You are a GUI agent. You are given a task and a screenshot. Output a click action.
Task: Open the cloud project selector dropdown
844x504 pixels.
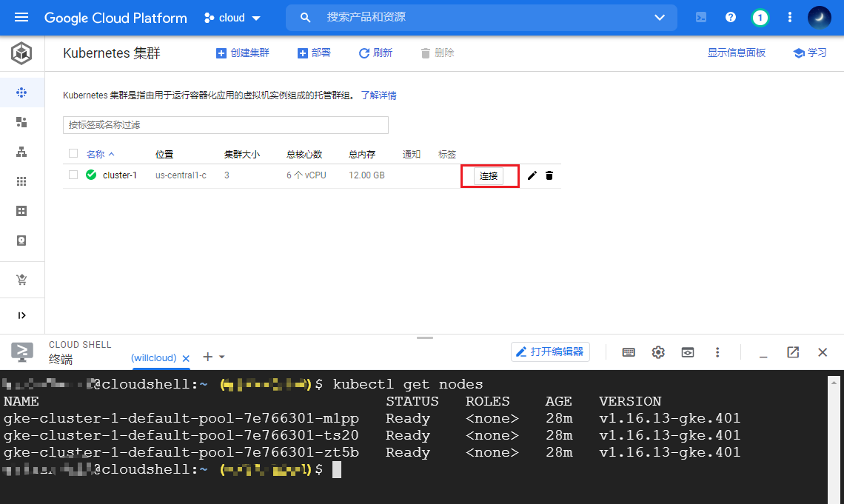pos(232,18)
